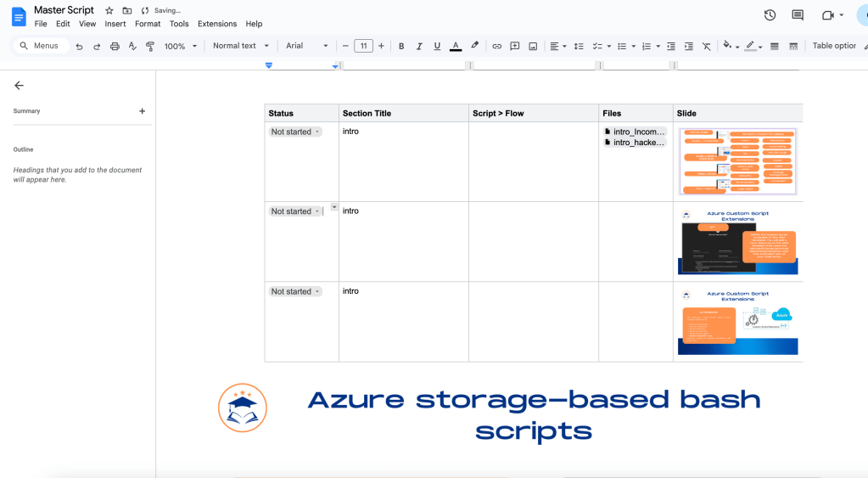The image size is (868, 478).
Task: Open the text alignment dropdown
Action: point(558,47)
